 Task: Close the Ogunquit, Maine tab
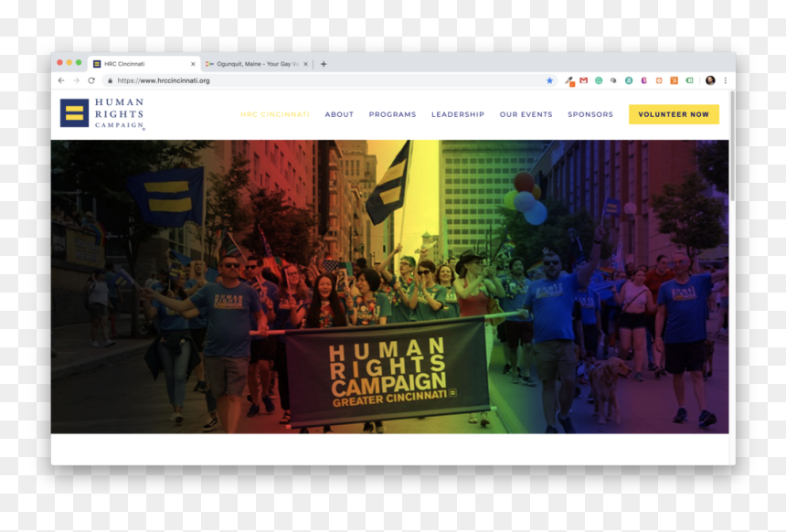pyautogui.click(x=305, y=64)
